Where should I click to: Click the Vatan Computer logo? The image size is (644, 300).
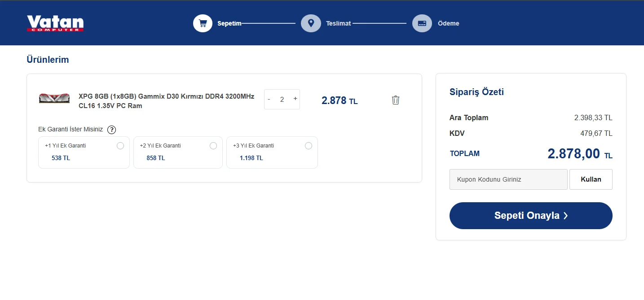[x=55, y=23]
